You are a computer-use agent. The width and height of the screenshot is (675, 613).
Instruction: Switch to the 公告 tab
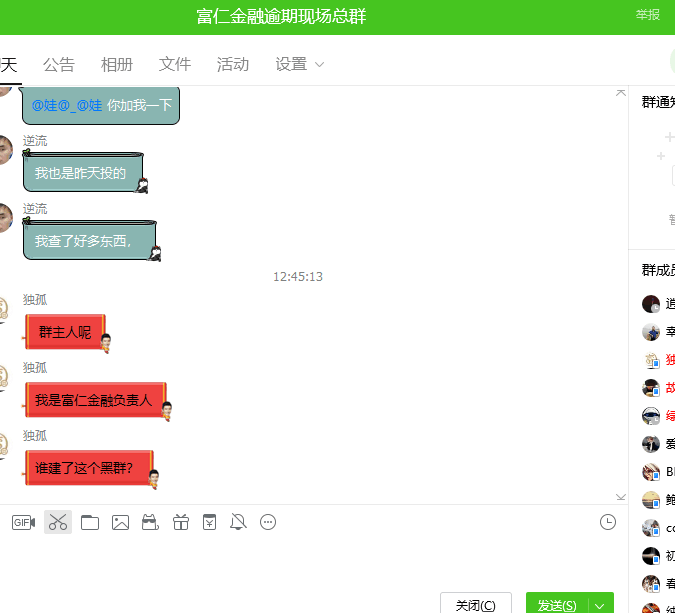(59, 65)
